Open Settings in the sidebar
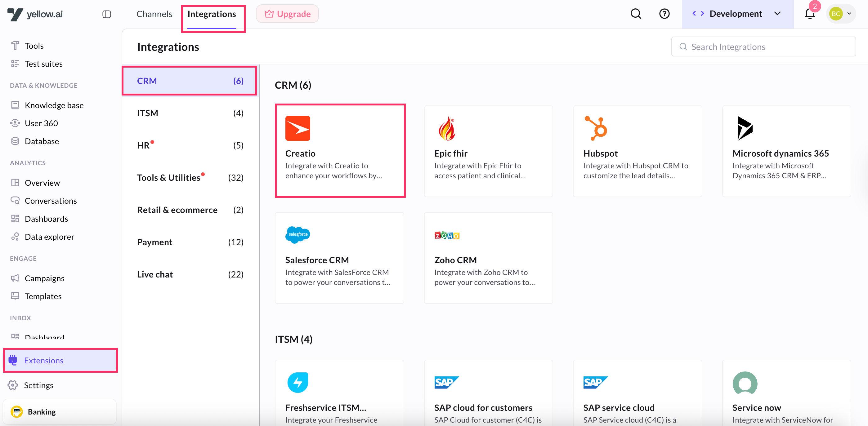This screenshot has width=868, height=426. coord(38,385)
